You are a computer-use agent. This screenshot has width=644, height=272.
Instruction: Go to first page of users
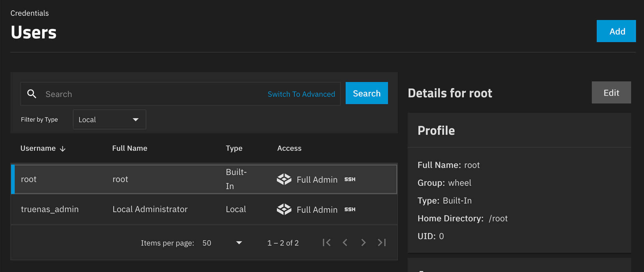327,242
